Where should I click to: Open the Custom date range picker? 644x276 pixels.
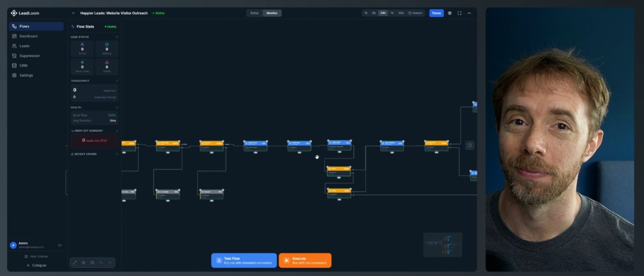coord(415,13)
